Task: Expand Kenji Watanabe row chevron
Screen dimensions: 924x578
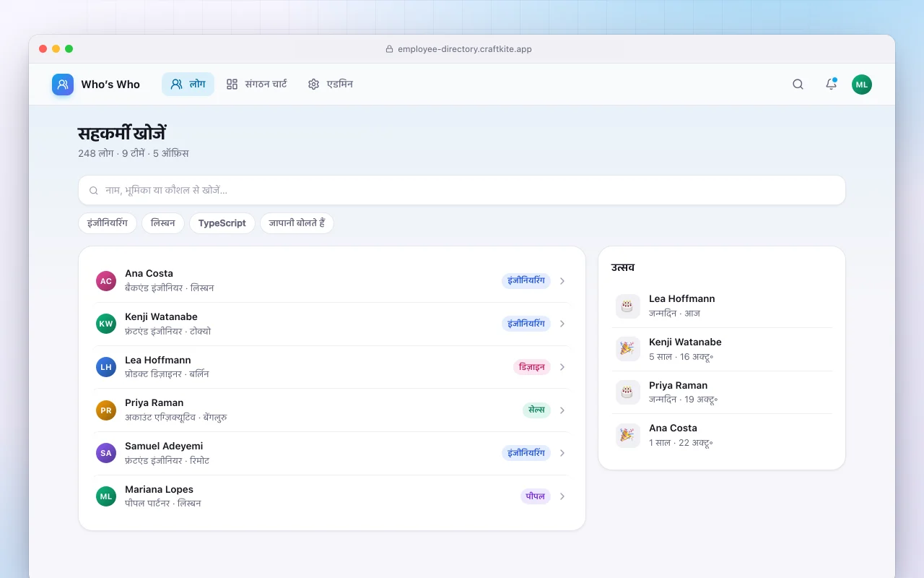Action: click(x=562, y=324)
